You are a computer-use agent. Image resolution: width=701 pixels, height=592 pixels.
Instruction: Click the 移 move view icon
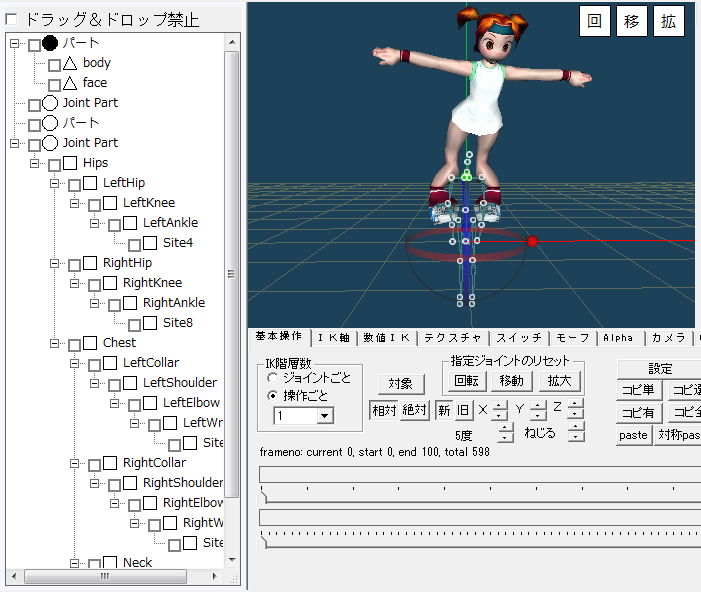click(631, 22)
